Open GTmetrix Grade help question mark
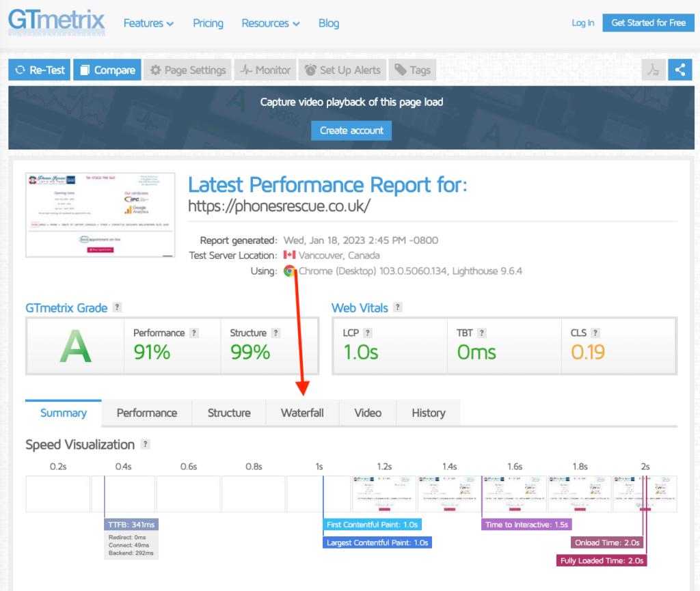Image resolution: width=700 pixels, height=591 pixels. 117,307
